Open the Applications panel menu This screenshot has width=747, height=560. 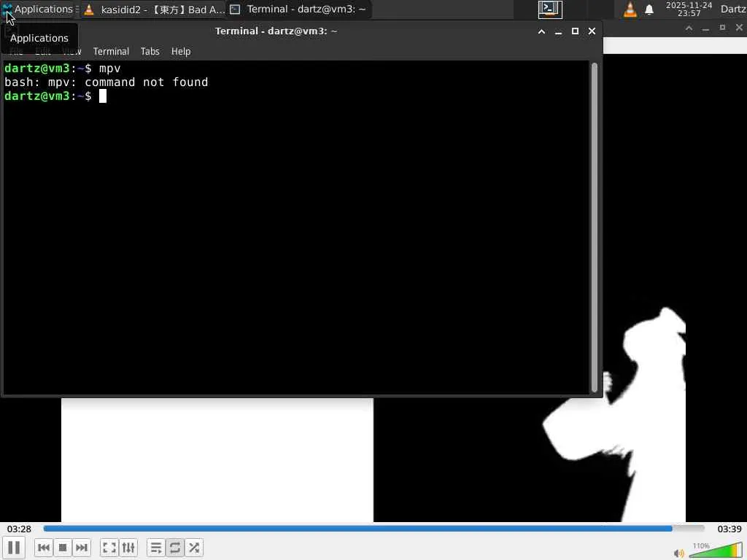coord(38,9)
